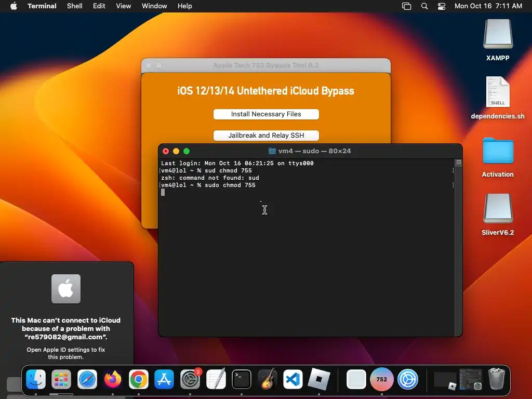
Task: Open the Trash in the dock
Action: click(497, 379)
